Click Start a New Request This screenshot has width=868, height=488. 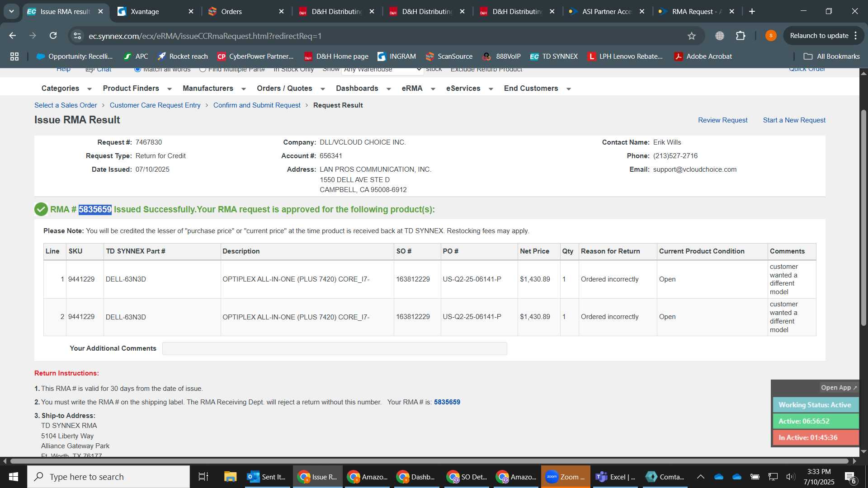tap(794, 120)
